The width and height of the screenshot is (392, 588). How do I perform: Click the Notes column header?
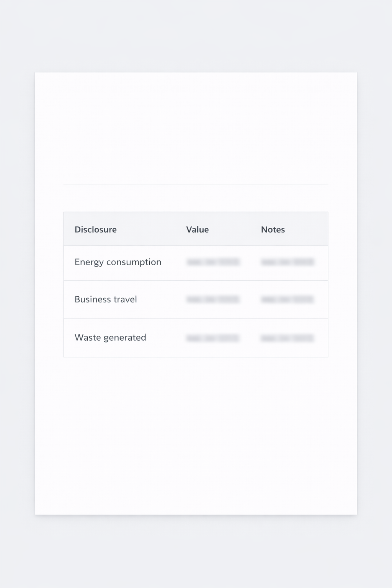[273, 230]
